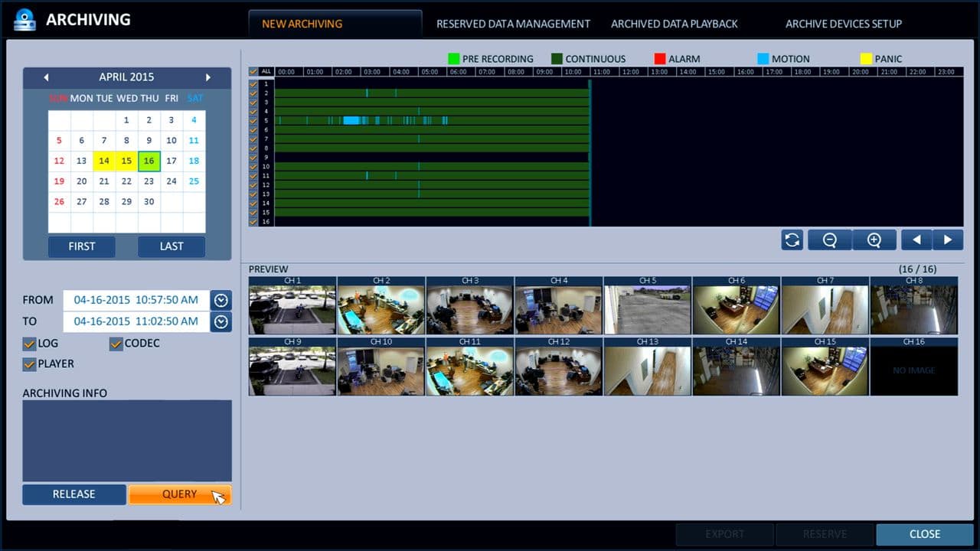The width and height of the screenshot is (980, 551).
Task: Open the Archive Devices Setup tab
Action: (x=844, y=24)
